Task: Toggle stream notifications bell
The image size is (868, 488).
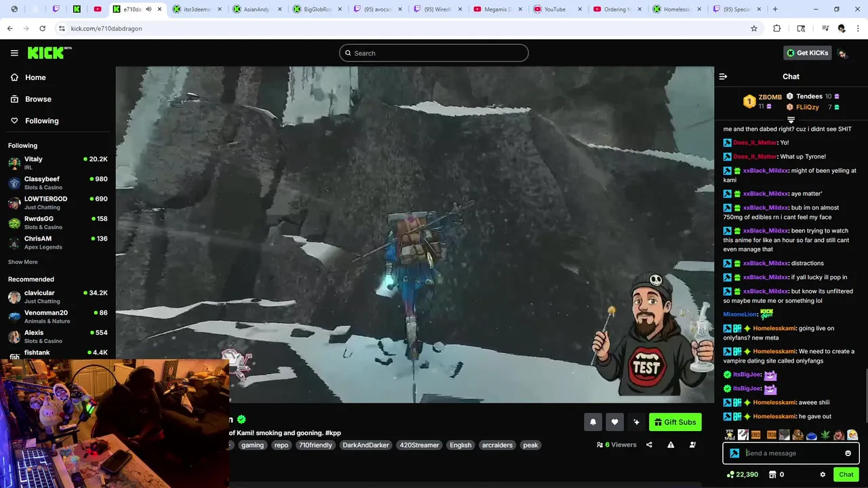Action: click(x=593, y=422)
